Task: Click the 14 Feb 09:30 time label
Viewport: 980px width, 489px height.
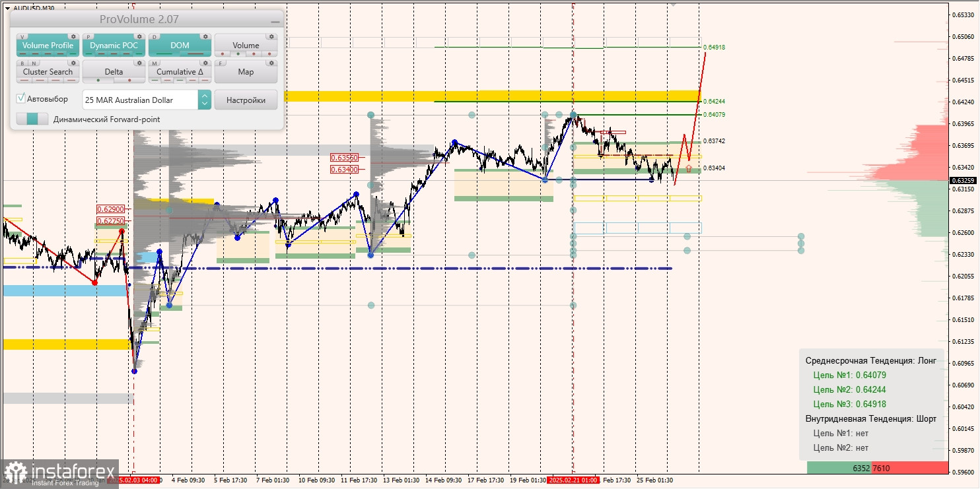Action: [x=444, y=480]
